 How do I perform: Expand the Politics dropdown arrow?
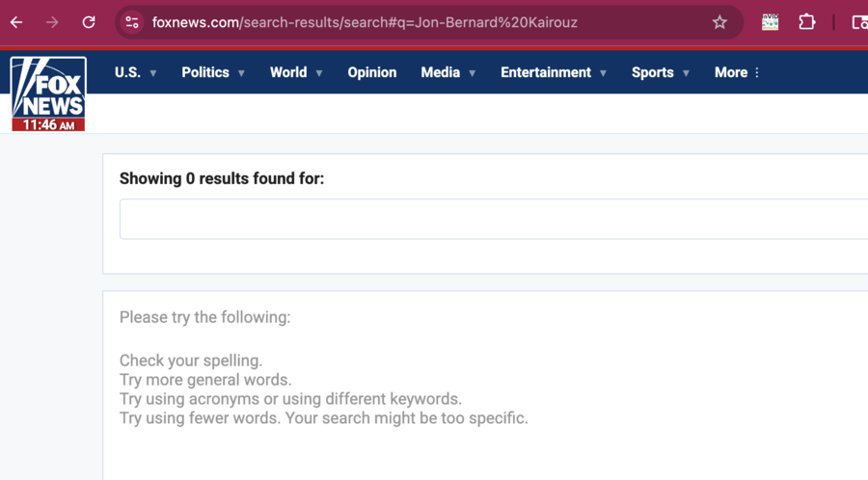tap(242, 73)
